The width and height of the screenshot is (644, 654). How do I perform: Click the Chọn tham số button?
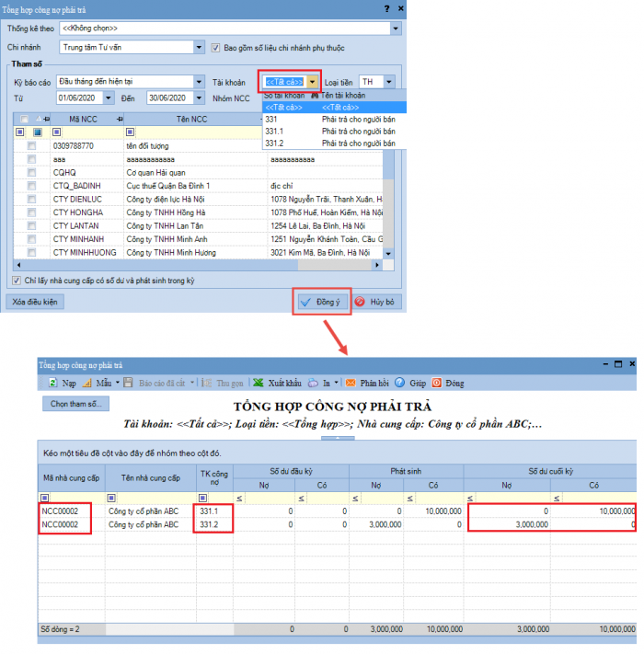click(76, 404)
